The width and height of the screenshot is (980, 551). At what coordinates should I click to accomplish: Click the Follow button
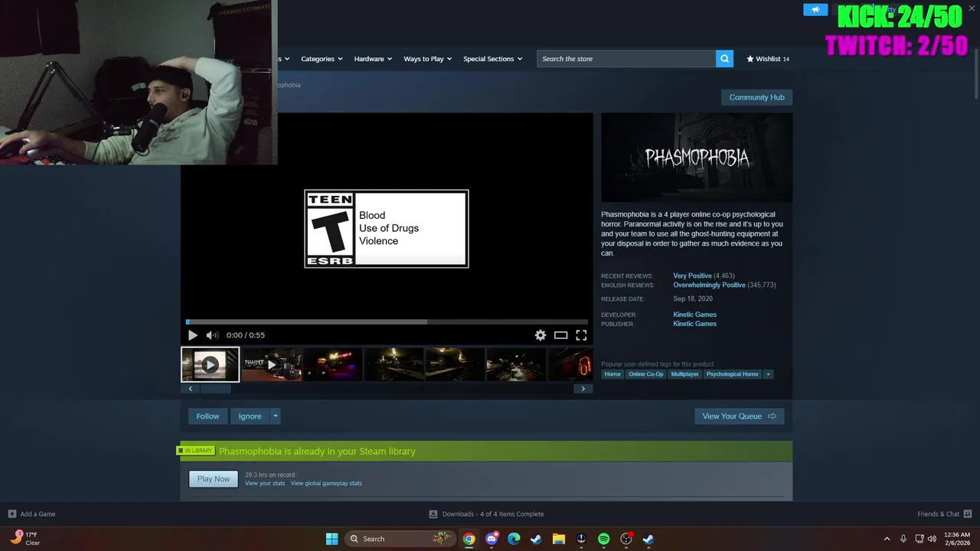point(207,416)
